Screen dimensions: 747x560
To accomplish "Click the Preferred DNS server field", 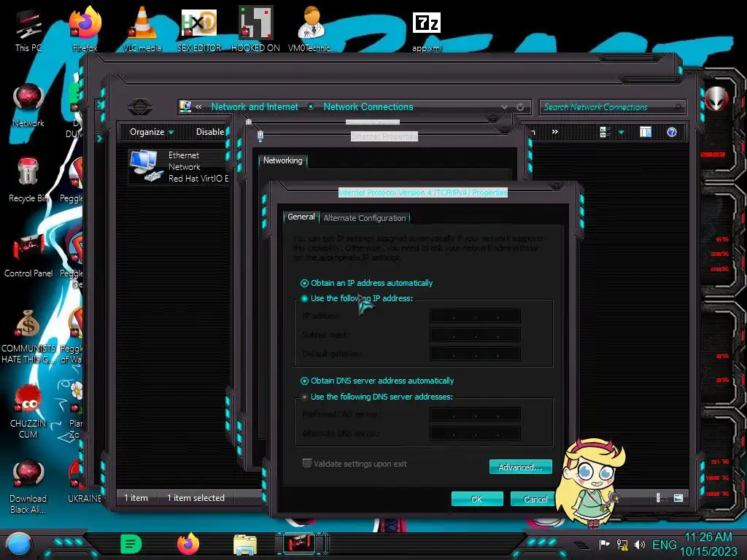I will tap(475, 414).
